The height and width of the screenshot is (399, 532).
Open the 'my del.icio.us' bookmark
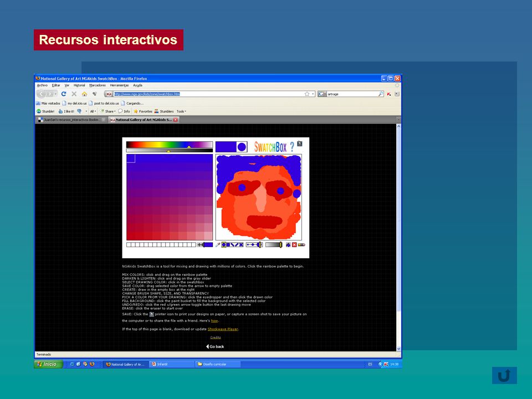(x=74, y=103)
